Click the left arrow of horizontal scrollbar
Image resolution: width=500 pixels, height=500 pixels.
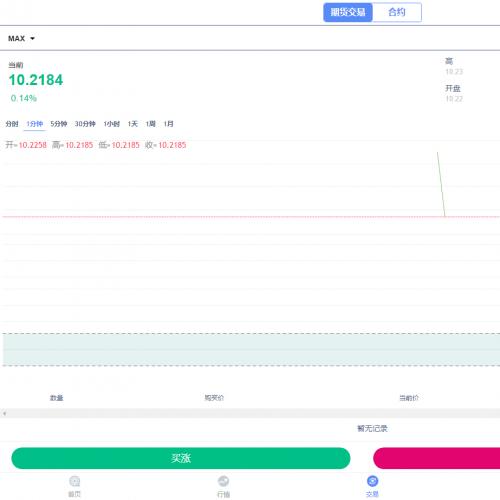tap(4, 414)
